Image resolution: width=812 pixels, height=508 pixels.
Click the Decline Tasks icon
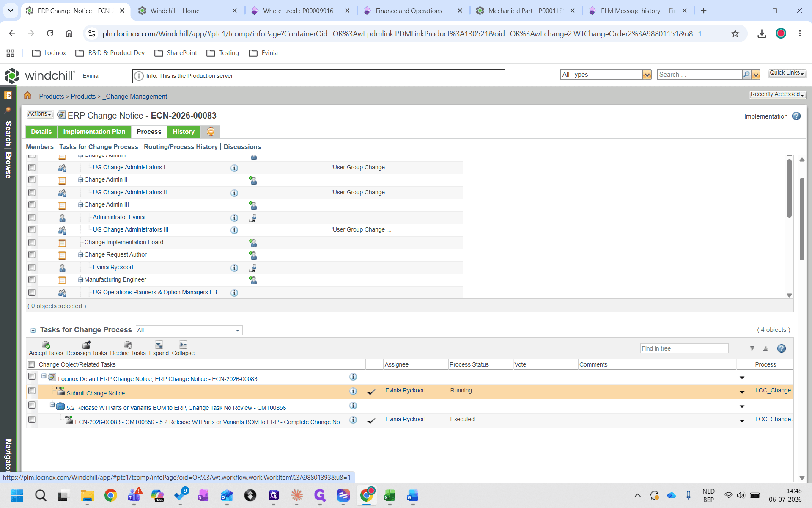tap(128, 345)
